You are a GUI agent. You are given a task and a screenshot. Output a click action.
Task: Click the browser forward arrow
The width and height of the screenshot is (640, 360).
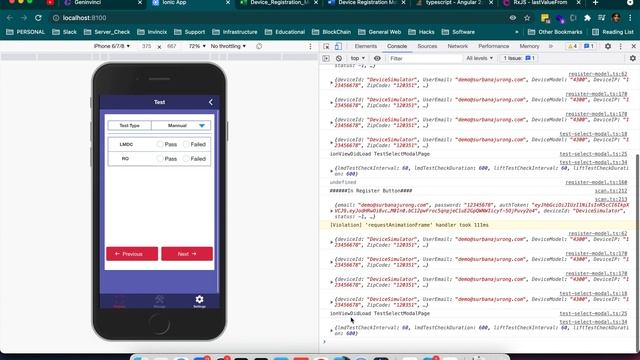24,18
